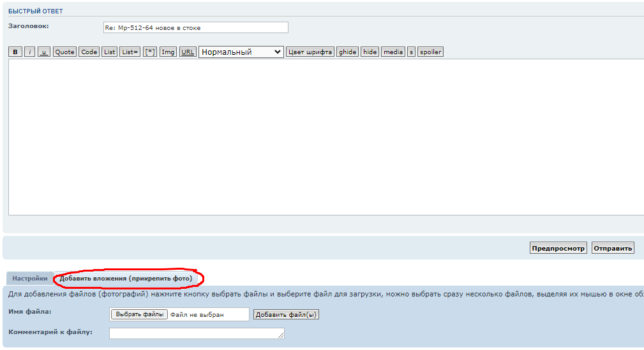Click the List button in the toolbar
The image size is (644, 350).
[x=110, y=52]
